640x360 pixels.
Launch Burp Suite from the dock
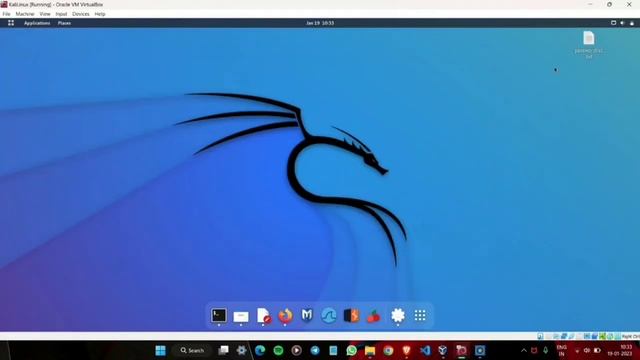pyautogui.click(x=351, y=316)
